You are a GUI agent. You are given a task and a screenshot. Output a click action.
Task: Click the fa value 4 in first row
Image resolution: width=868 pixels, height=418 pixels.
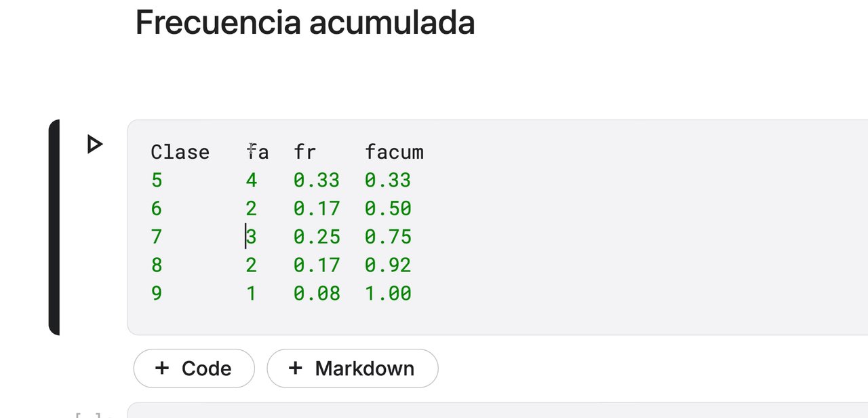pyautogui.click(x=252, y=180)
